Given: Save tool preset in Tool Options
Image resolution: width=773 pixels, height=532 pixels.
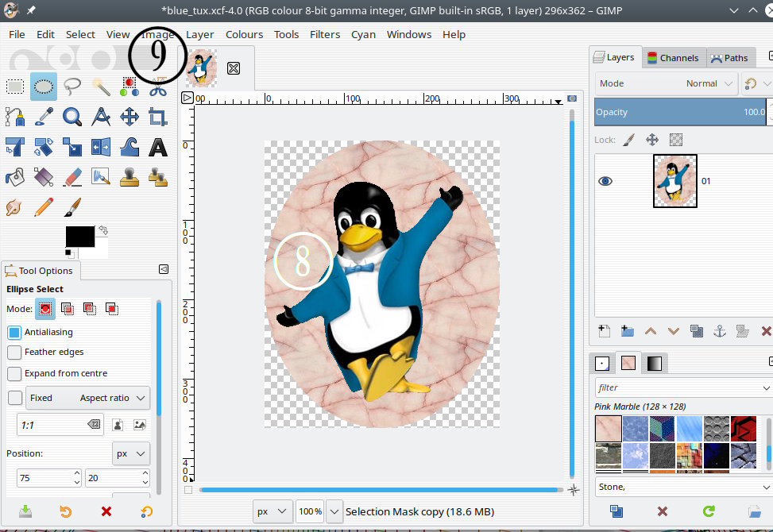Looking at the screenshot, I should coord(25,512).
